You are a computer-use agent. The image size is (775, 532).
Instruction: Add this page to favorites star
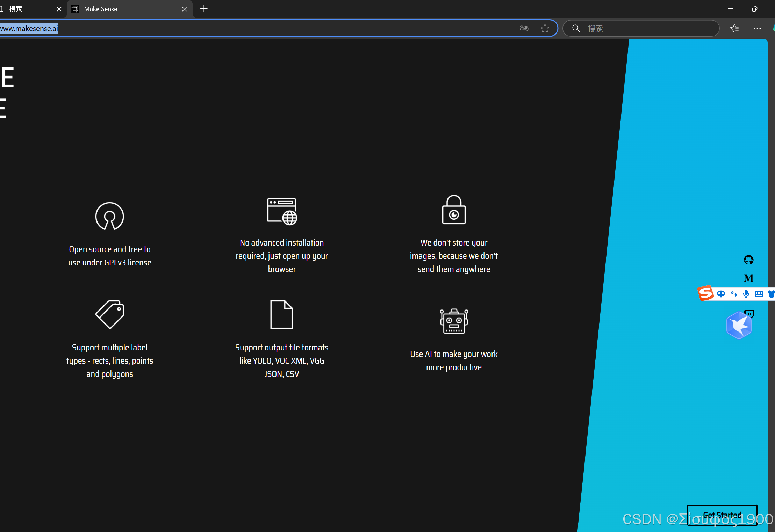[545, 28]
